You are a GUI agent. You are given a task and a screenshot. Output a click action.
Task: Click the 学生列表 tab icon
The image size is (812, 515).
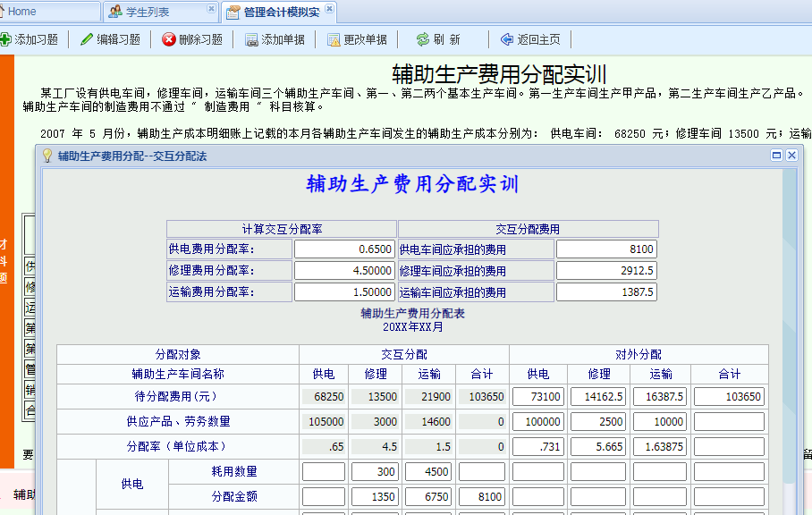click(115, 12)
